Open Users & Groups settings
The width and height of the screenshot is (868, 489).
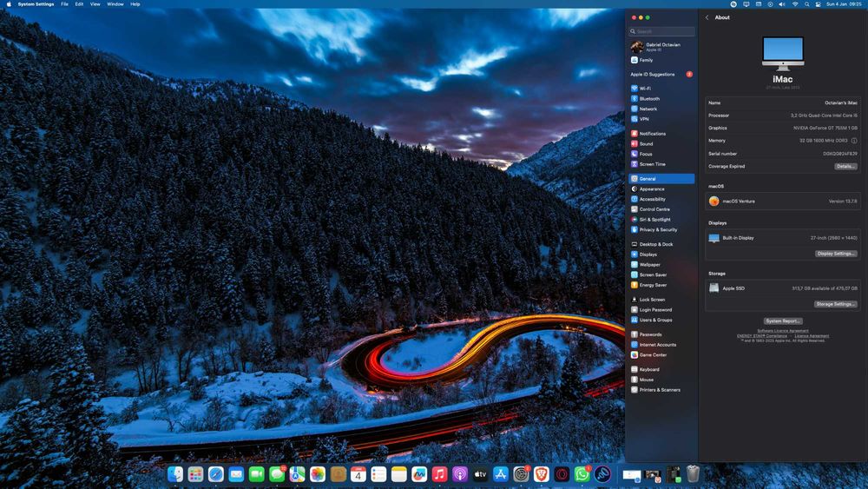661,320
